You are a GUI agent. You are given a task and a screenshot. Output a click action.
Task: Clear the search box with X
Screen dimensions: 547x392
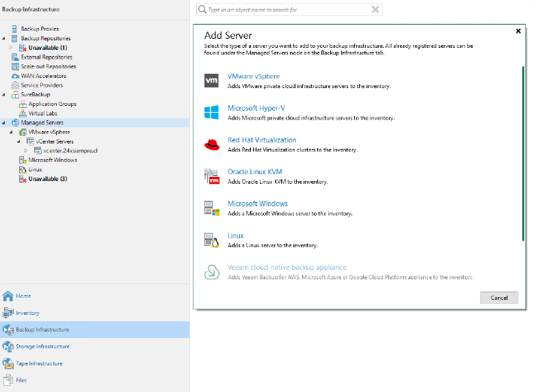coord(375,10)
